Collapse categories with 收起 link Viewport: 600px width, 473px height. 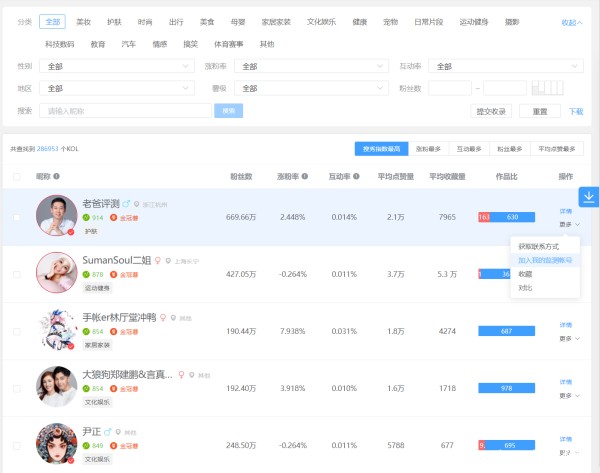pos(571,21)
